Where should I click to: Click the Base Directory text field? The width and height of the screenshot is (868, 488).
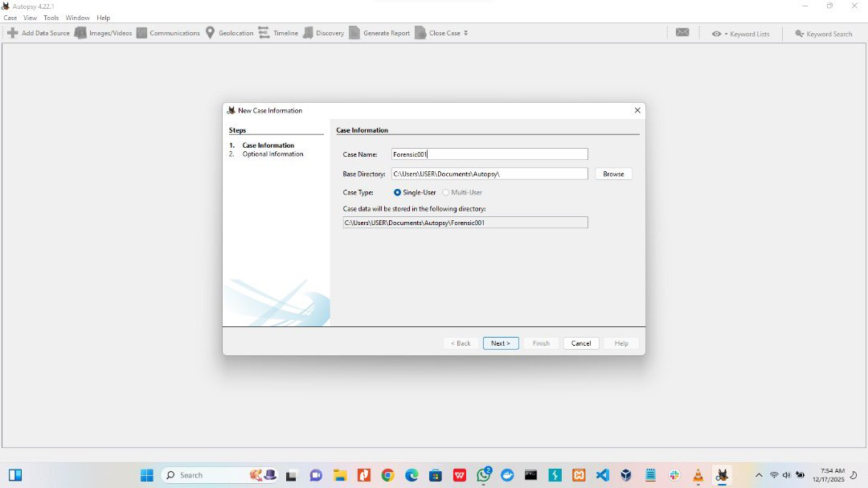click(489, 174)
